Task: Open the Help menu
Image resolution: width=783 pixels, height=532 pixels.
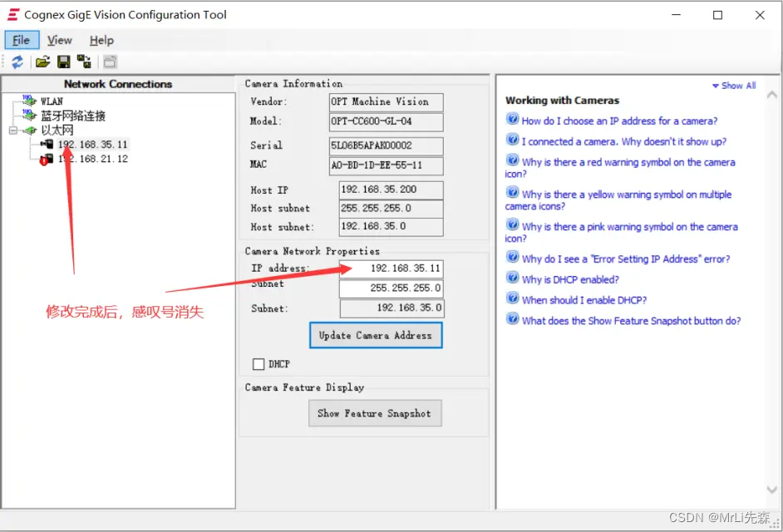Action: (102, 41)
